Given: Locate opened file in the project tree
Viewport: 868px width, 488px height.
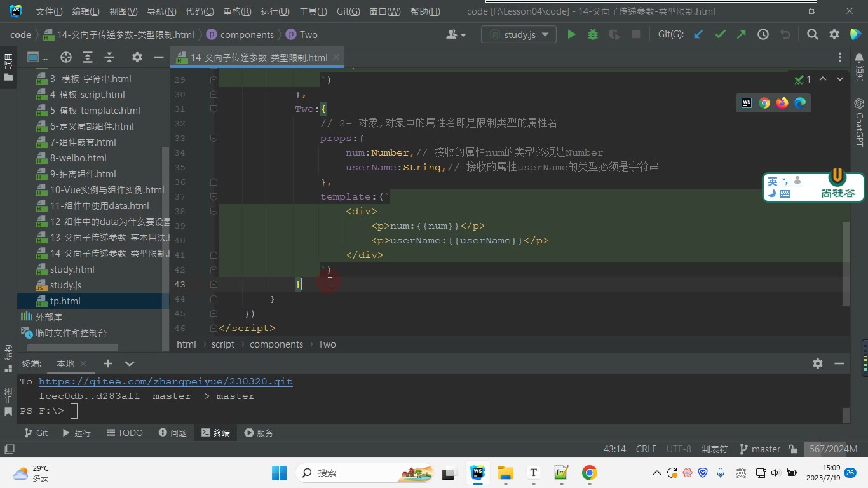Looking at the screenshot, I should pyautogui.click(x=65, y=57).
